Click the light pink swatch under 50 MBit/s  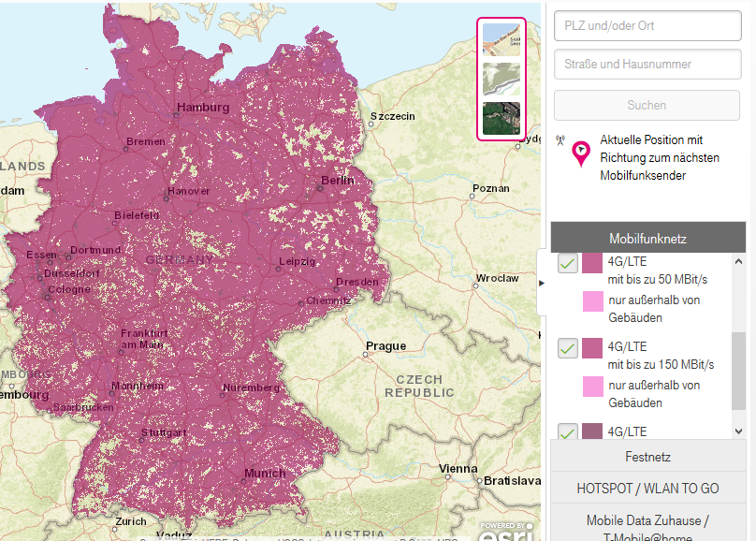[593, 301]
